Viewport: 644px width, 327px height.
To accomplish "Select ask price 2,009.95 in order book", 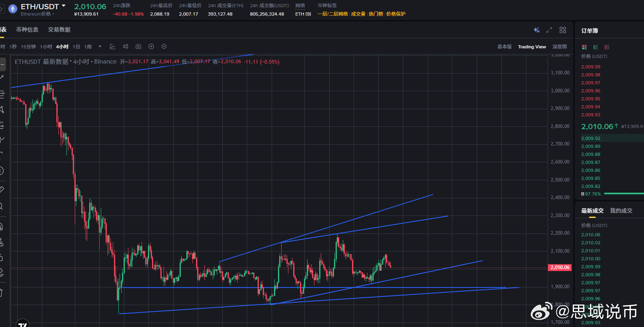I will (591, 99).
